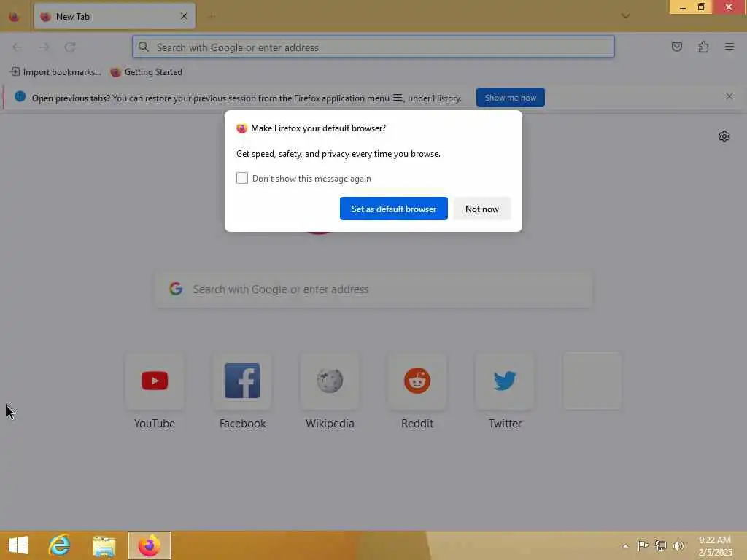This screenshot has width=747, height=560.
Task: Show hidden system tray icons arrow
Action: tap(625, 546)
